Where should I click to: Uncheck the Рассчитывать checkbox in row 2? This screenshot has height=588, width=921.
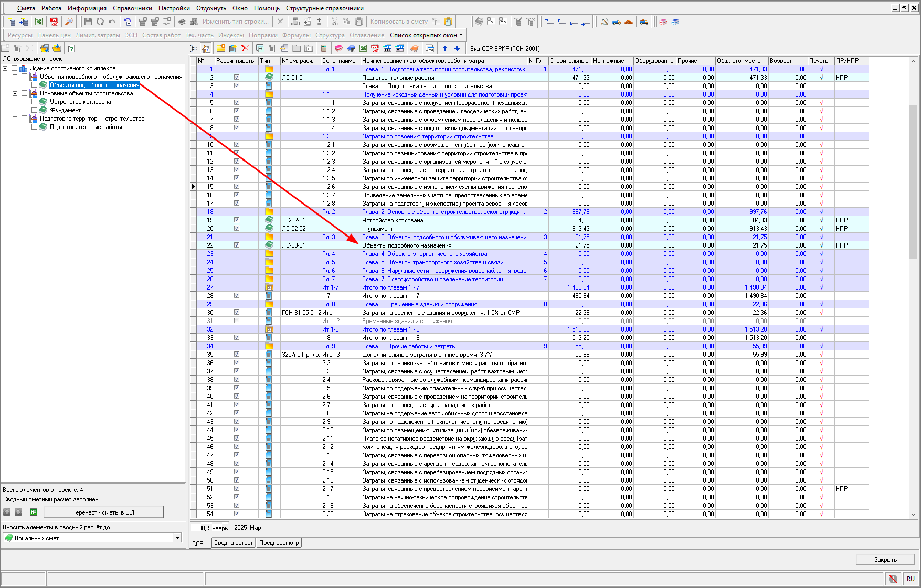[x=237, y=77]
